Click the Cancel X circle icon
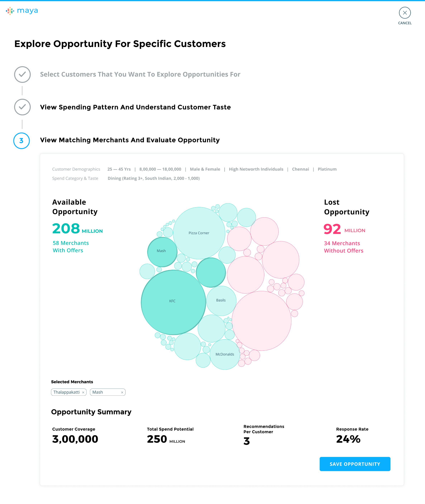Viewport: 425px width, 504px height. [405, 13]
